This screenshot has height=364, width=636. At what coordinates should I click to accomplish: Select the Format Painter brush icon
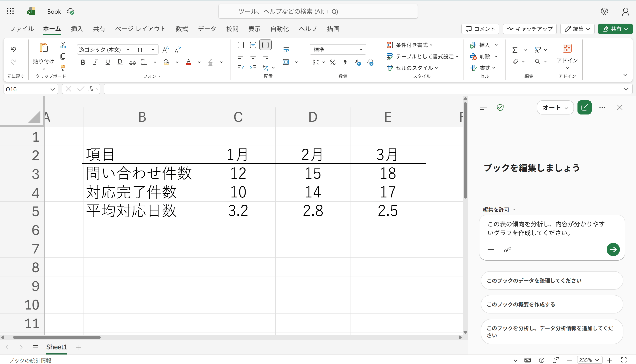[63, 68]
